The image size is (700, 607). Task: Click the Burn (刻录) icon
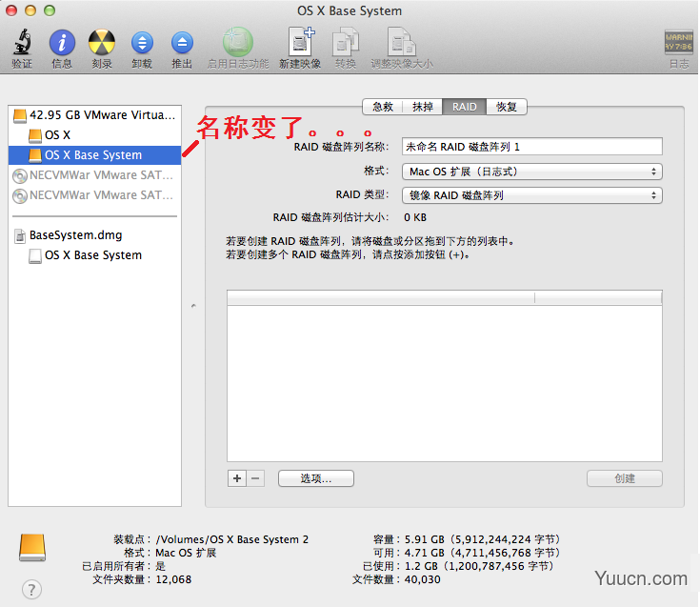pyautogui.click(x=102, y=43)
